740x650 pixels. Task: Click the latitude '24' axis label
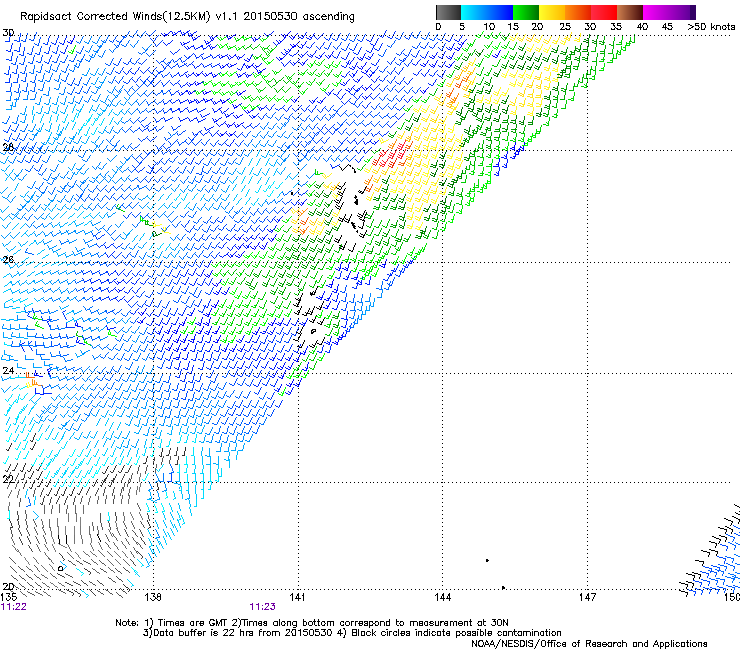pyautogui.click(x=8, y=371)
